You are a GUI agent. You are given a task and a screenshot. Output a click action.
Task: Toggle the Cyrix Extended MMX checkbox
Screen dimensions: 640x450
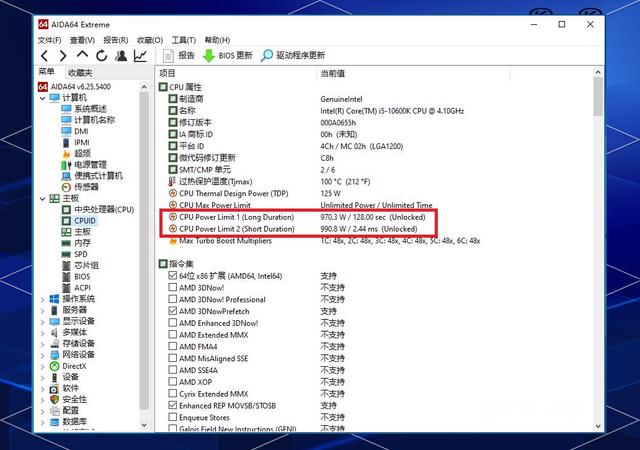[173, 394]
